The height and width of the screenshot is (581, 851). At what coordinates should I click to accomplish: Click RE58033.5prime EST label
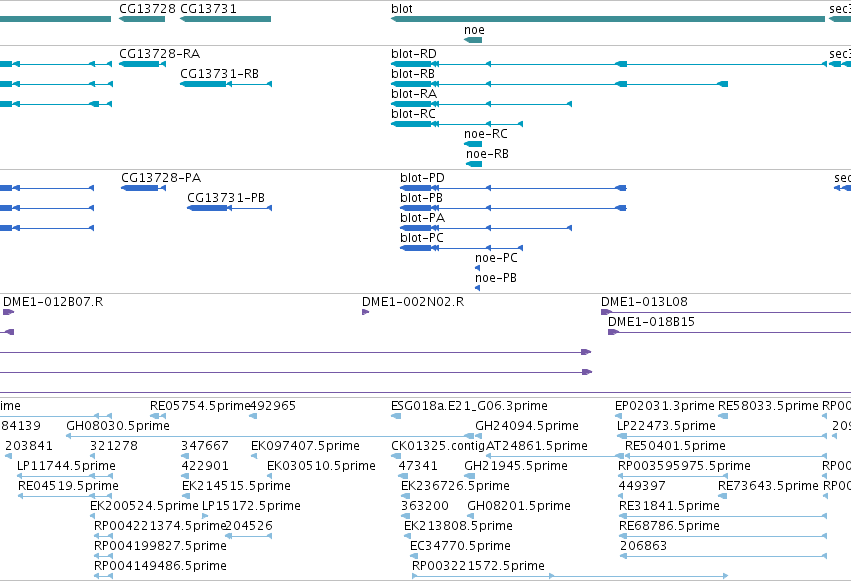tap(768, 406)
